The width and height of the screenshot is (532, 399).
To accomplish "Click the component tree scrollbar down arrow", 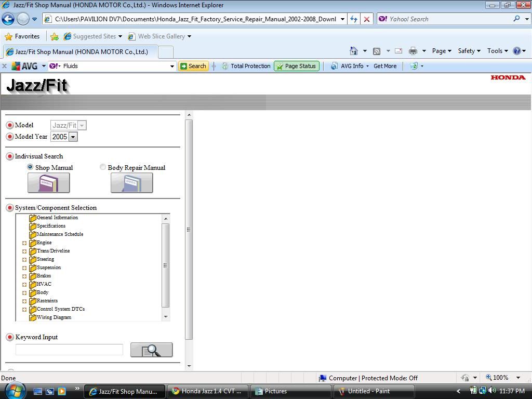I will (x=166, y=316).
